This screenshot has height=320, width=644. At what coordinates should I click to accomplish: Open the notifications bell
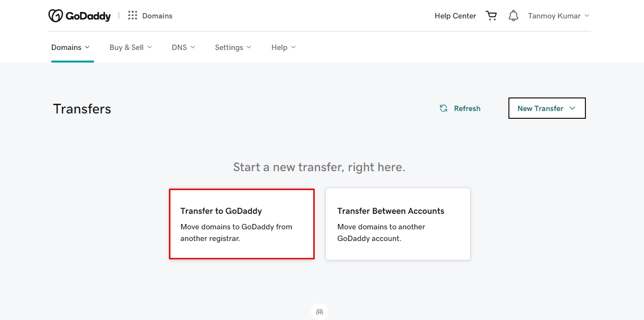click(x=513, y=16)
